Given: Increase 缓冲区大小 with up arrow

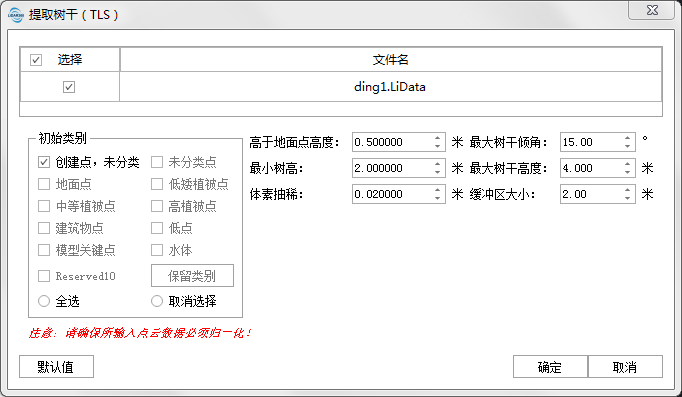Looking at the screenshot, I should [627, 190].
